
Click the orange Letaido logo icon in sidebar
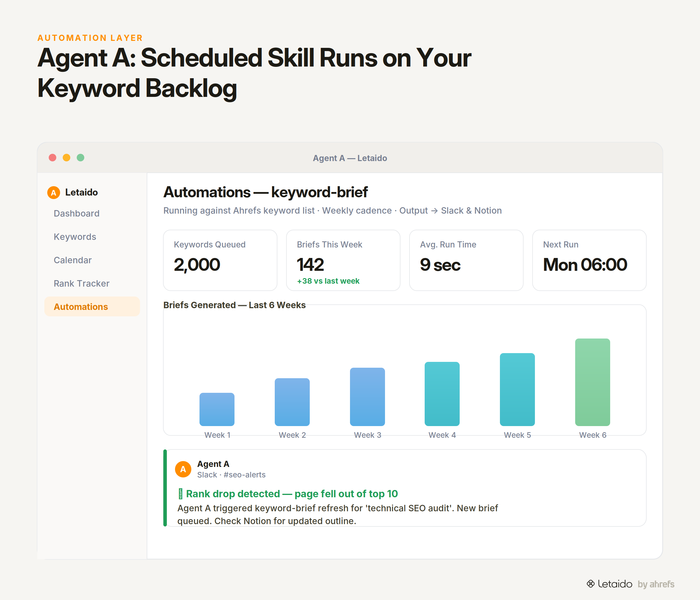tap(53, 192)
